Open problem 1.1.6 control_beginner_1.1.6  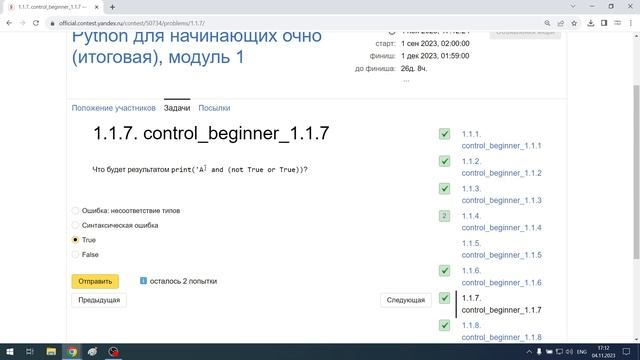point(501,277)
